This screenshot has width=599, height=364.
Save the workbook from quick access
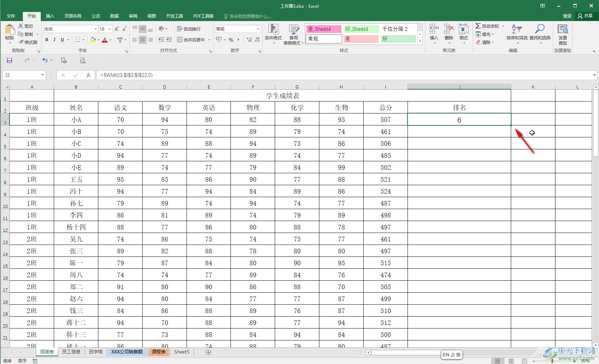tap(9, 60)
